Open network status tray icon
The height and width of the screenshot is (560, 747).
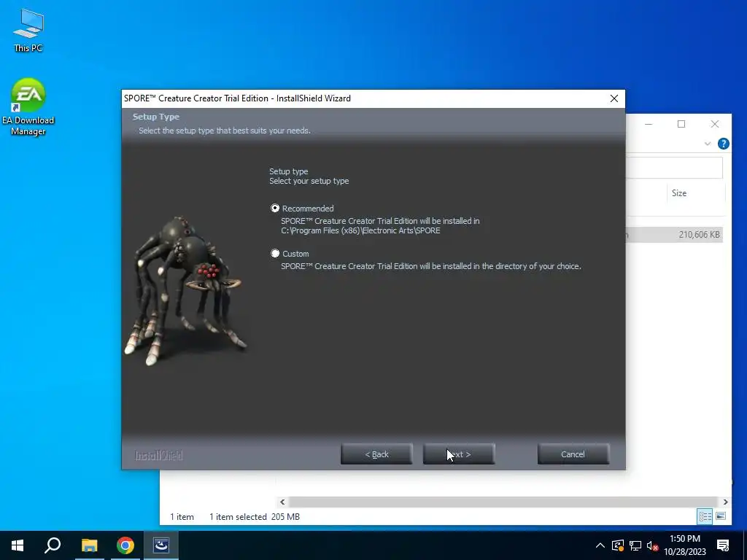635,545
